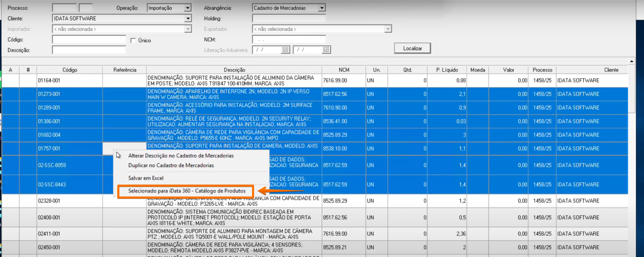The height and width of the screenshot is (257, 644).
Task: Select Selecionado para iData 360 - Catálogo de Produtos
Action: pos(187,191)
